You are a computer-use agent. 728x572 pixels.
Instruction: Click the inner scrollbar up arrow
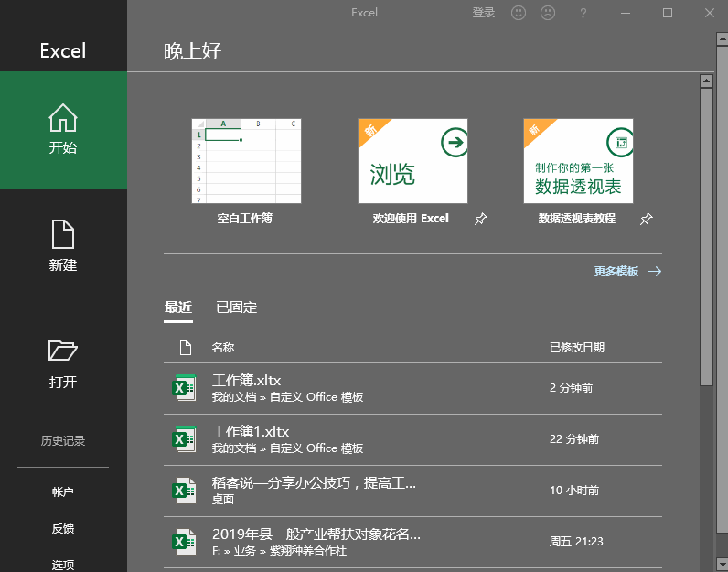[706, 81]
